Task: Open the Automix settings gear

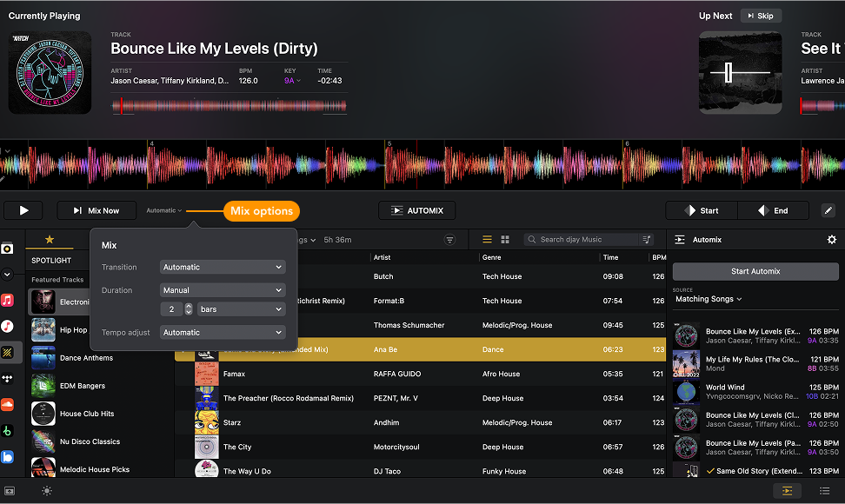Action: pyautogui.click(x=831, y=239)
